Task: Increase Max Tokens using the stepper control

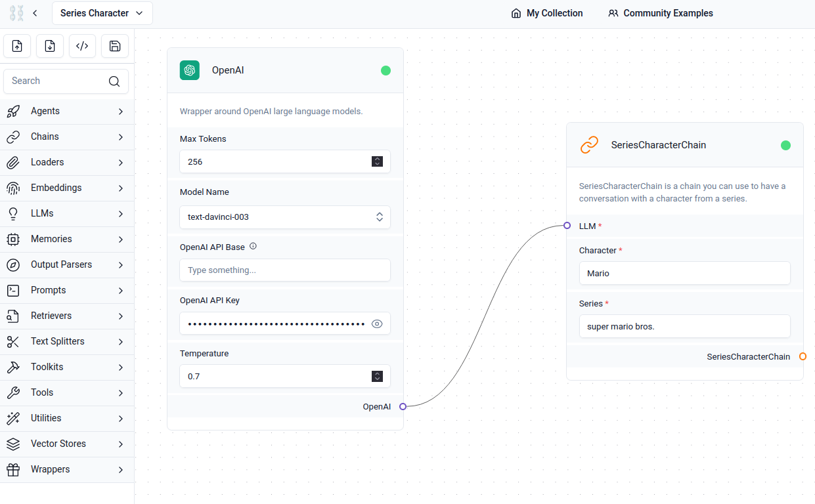Action: (x=377, y=159)
